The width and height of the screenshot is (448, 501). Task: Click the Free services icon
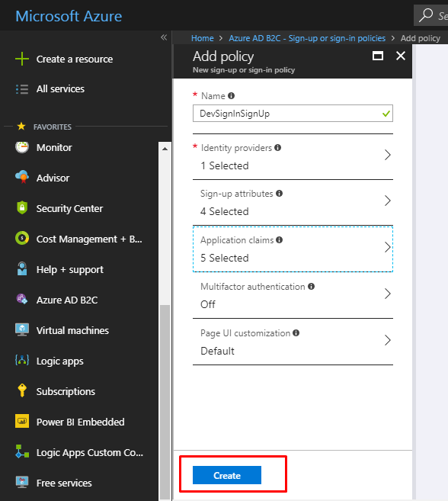click(x=22, y=482)
